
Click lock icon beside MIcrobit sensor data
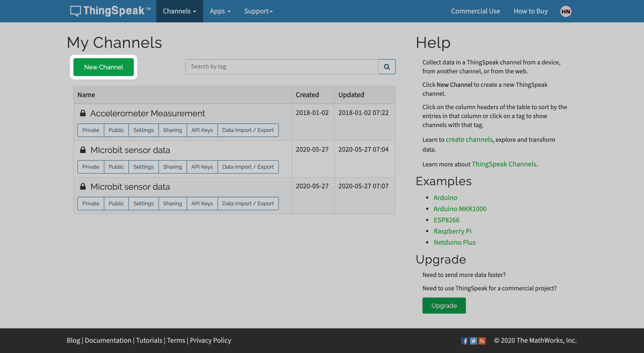pos(83,150)
